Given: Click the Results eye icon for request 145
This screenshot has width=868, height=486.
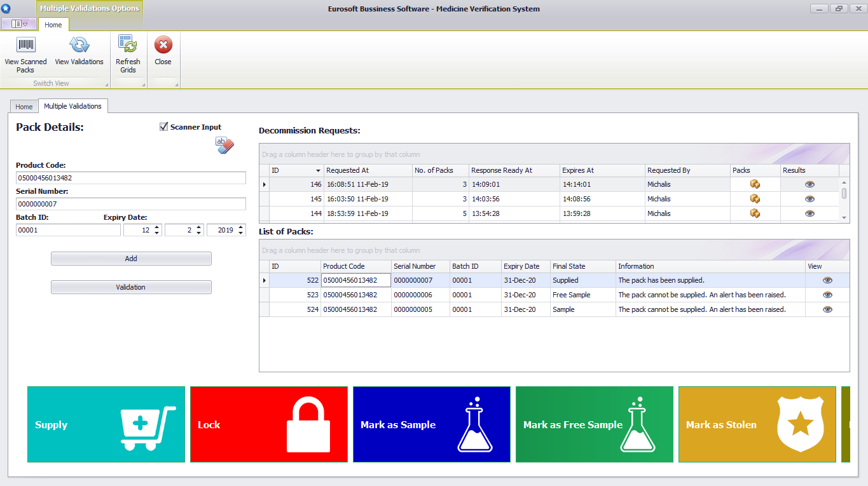Looking at the screenshot, I should pos(809,198).
